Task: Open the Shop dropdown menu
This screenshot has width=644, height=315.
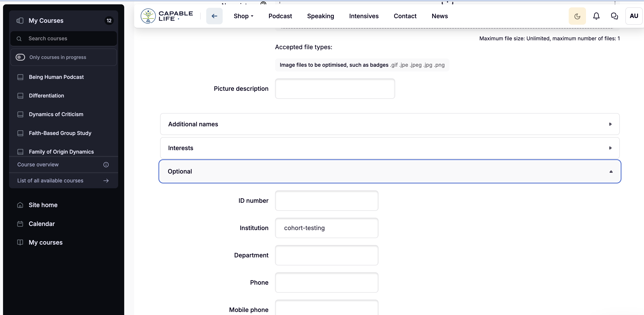Action: point(243,16)
